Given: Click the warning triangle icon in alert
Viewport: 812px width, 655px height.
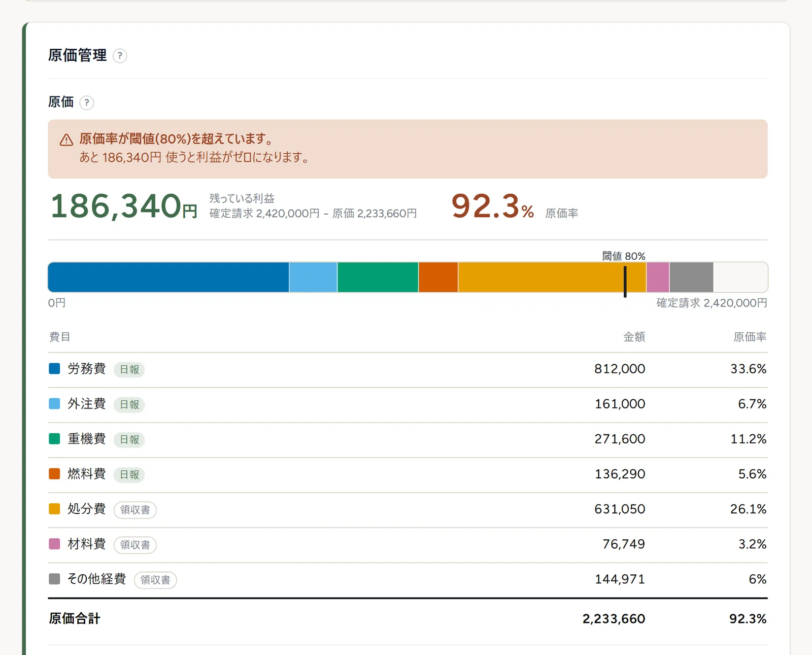Looking at the screenshot, I should click(66, 140).
